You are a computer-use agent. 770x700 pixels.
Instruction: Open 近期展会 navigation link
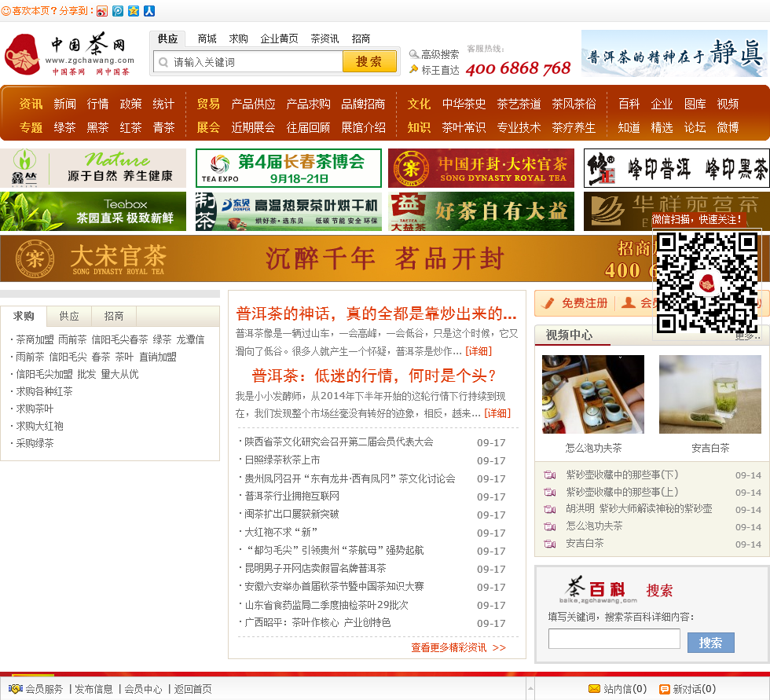pyautogui.click(x=253, y=127)
